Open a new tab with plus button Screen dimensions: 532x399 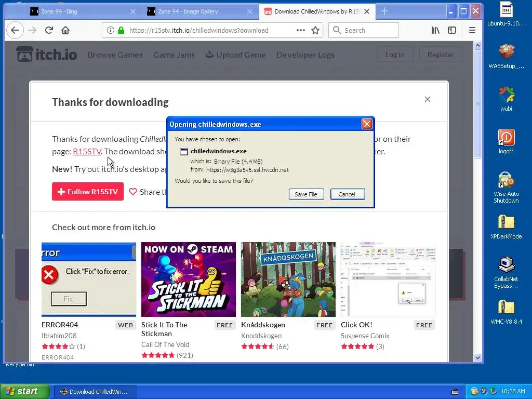point(384,11)
